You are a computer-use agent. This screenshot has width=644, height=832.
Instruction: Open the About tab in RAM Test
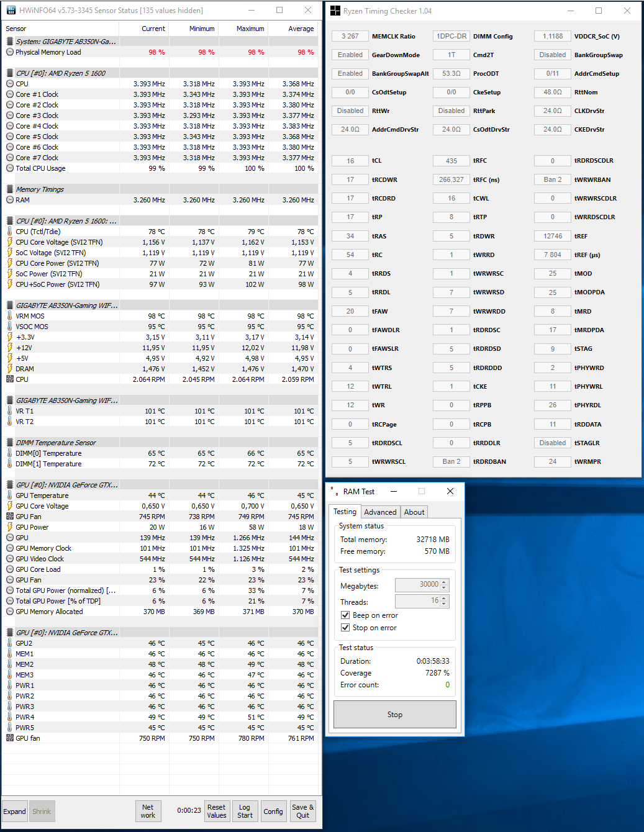click(414, 512)
